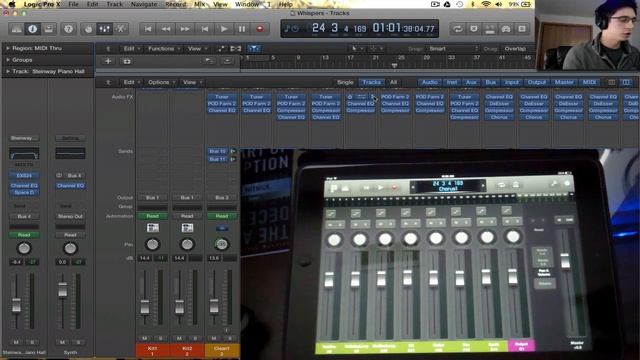Switch mixer to Tracks view
The width and height of the screenshot is (640, 360).
[371, 82]
